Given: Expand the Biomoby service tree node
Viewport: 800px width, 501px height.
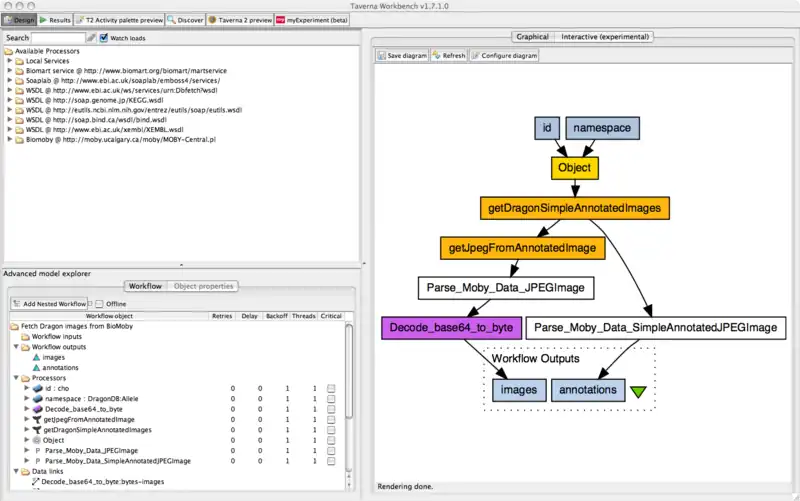Looking at the screenshot, I should coord(9,139).
